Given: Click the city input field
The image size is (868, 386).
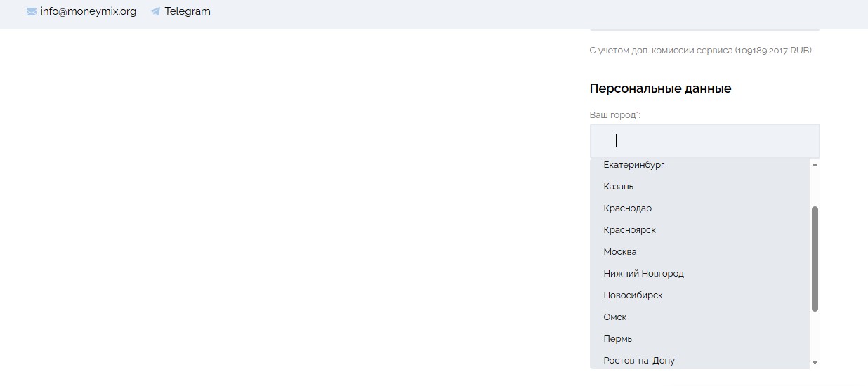Looking at the screenshot, I should tap(704, 141).
